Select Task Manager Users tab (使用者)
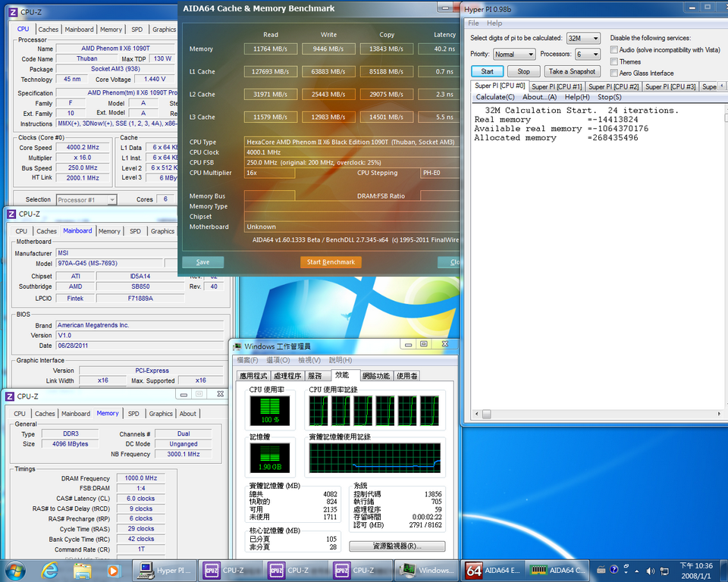The height and width of the screenshot is (582, 728). pos(407,376)
